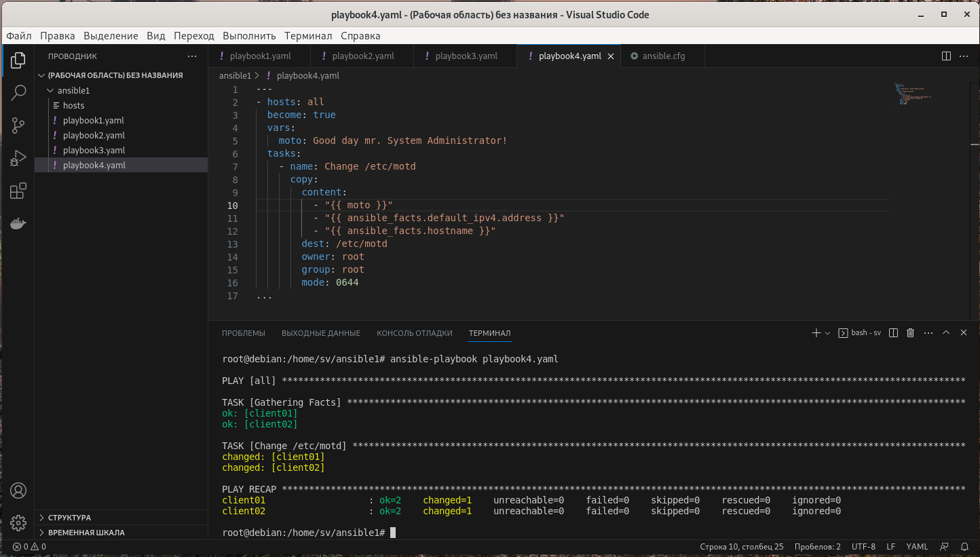
Task: Collapse the workspace root section
Action: click(x=121, y=75)
